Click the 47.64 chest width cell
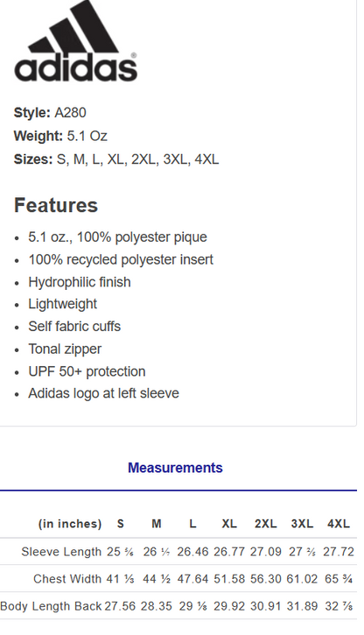The width and height of the screenshot is (364, 635). coord(192,579)
